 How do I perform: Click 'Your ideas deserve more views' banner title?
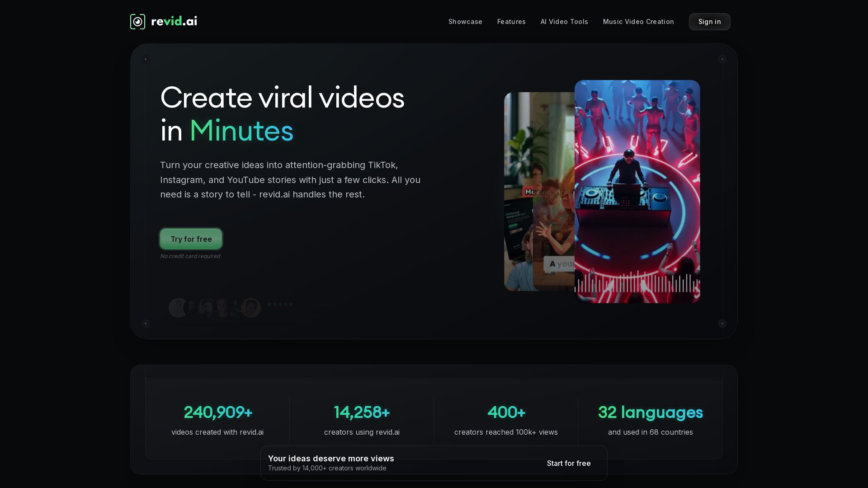coord(331,458)
